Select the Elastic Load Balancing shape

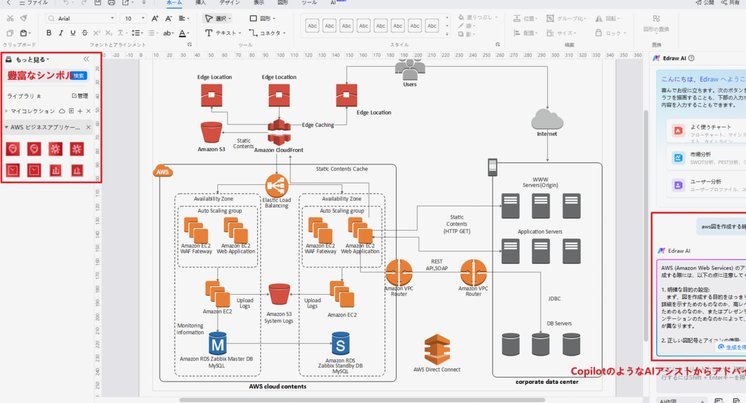[277, 185]
